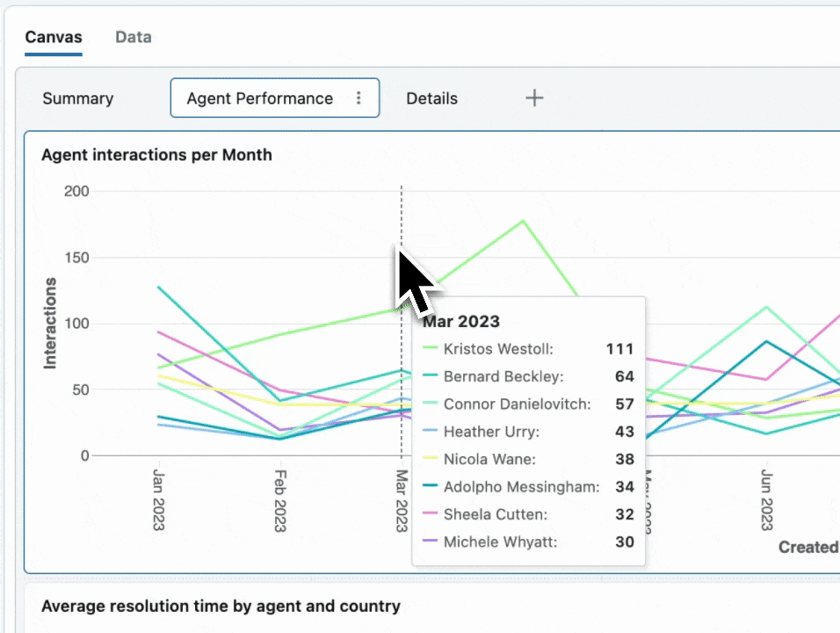Click the Michele Whyatt purple legend marker
The width and height of the screenshot is (840, 633).
click(x=430, y=542)
